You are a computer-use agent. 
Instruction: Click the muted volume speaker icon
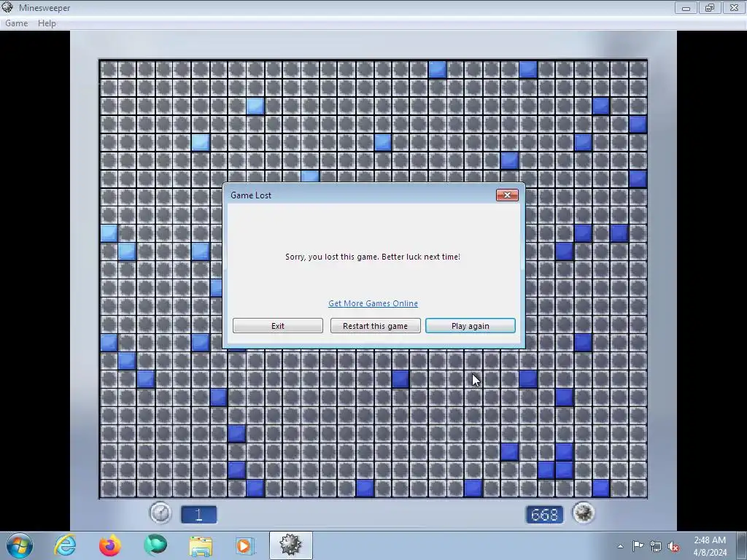point(673,546)
